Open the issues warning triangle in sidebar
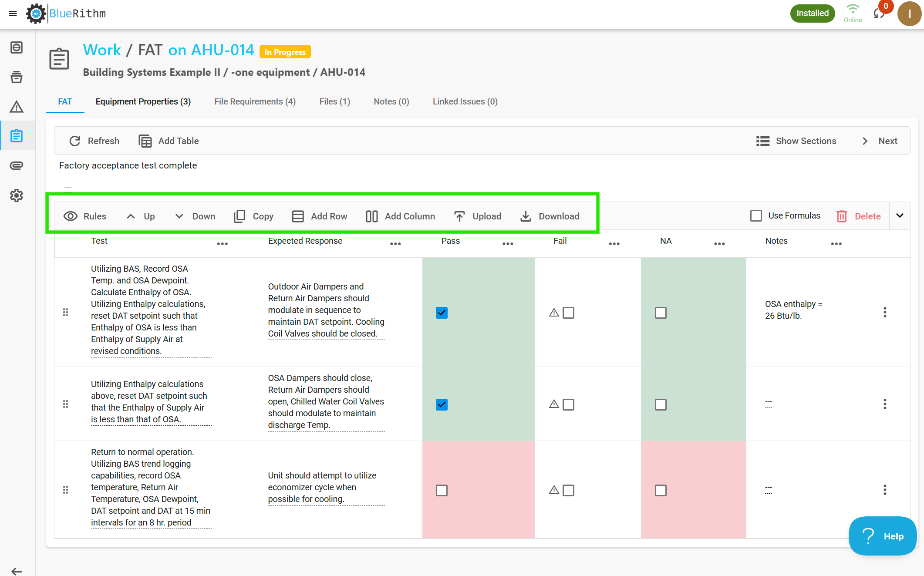Image resolution: width=924 pixels, height=576 pixels. [x=17, y=107]
